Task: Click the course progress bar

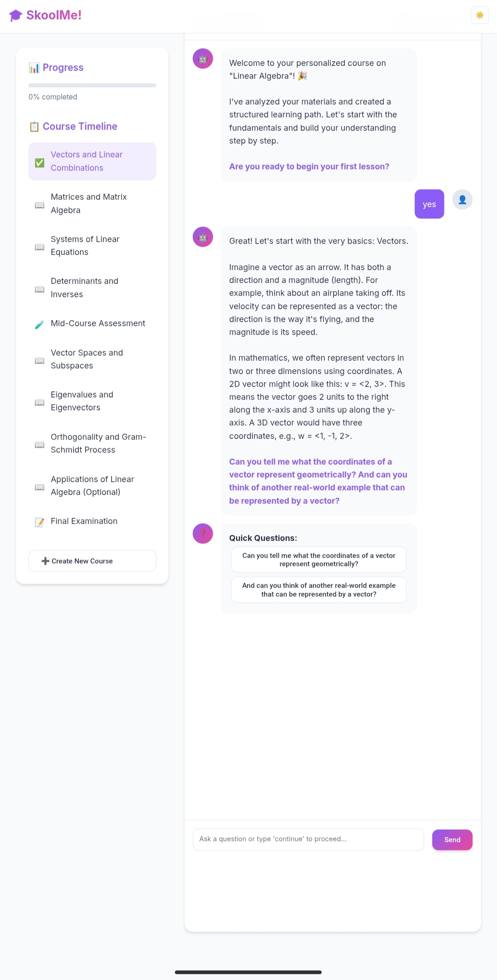Action: click(92, 85)
